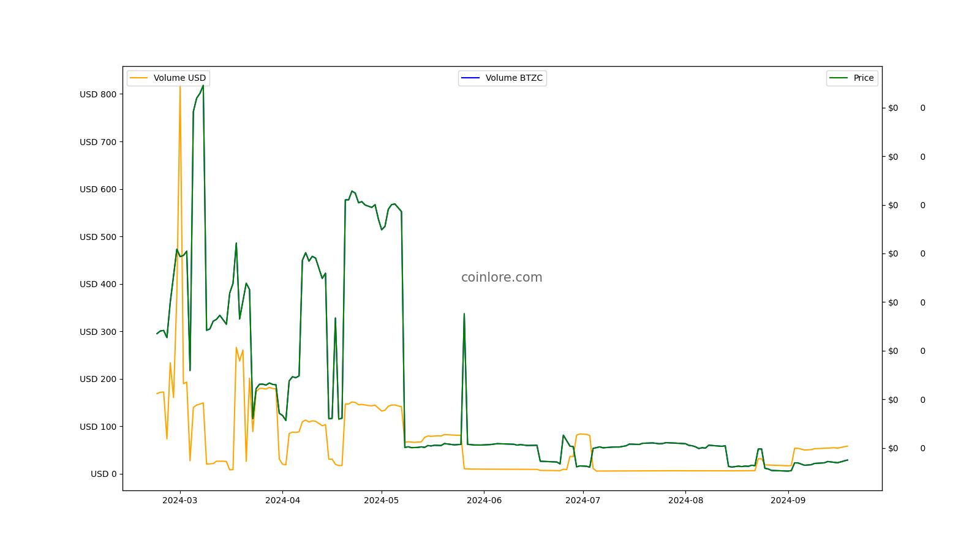Click the orange Volume USD legend line
The width and height of the screenshot is (980, 551).
tap(139, 78)
